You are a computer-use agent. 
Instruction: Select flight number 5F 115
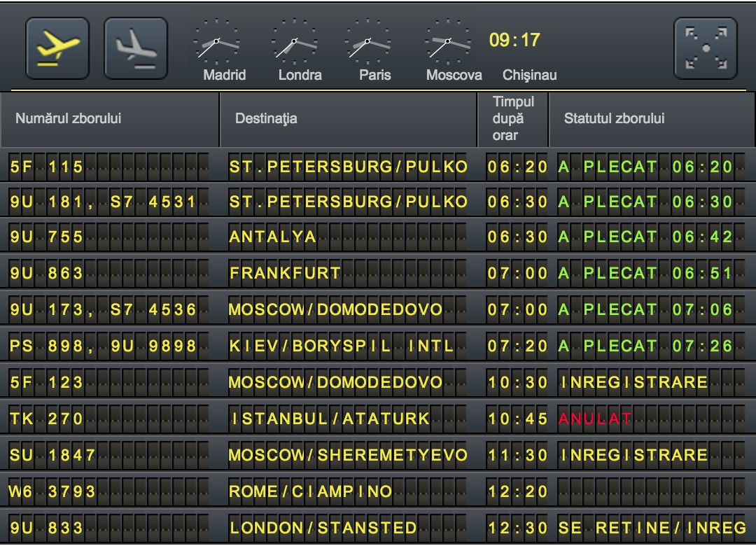click(x=46, y=167)
